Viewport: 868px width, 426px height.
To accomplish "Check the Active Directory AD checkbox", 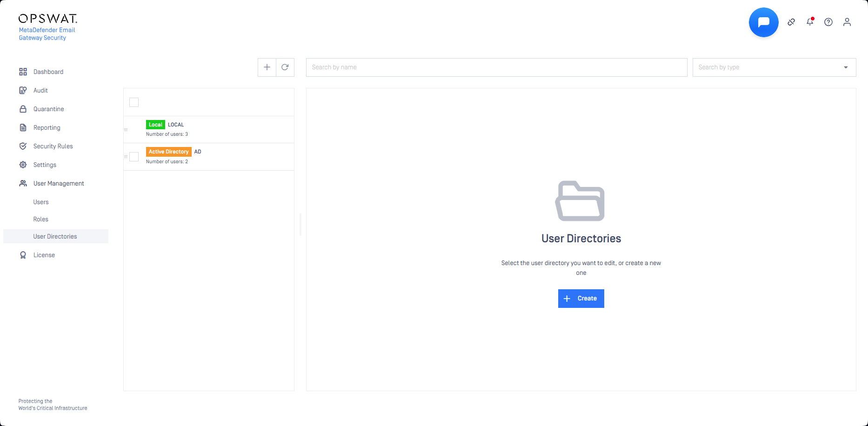I will pos(134,157).
